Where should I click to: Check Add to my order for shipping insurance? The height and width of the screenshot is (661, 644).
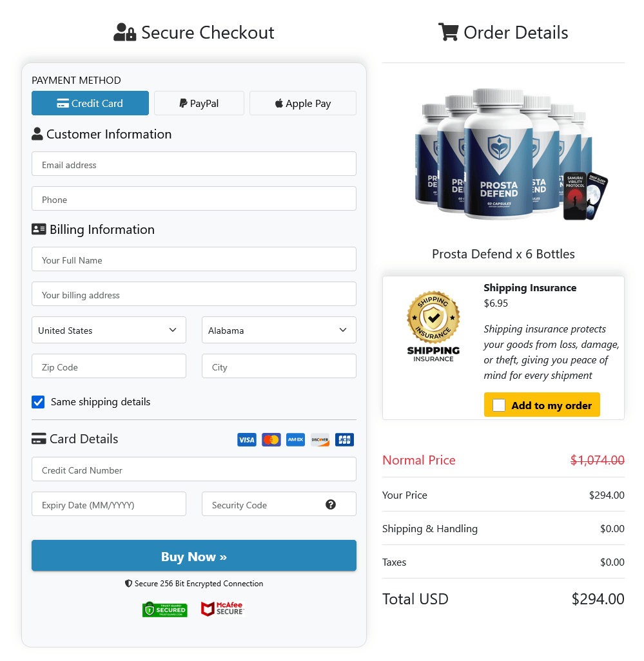(498, 405)
